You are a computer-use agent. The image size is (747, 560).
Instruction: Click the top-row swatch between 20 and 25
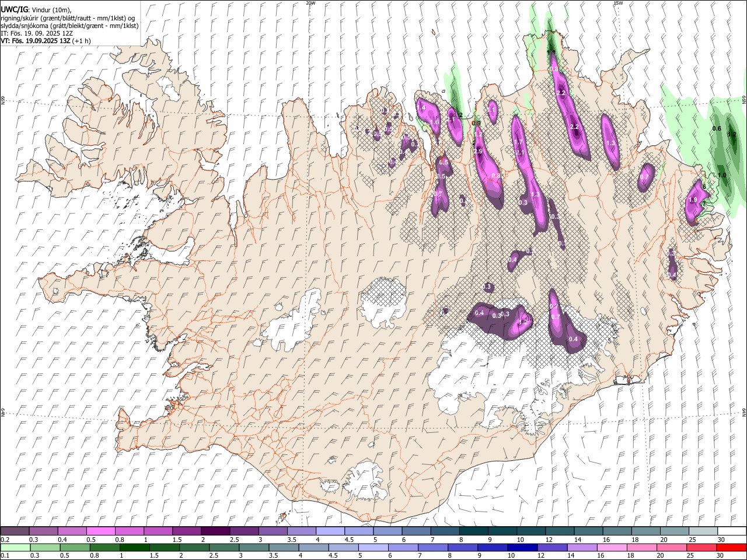point(673,531)
